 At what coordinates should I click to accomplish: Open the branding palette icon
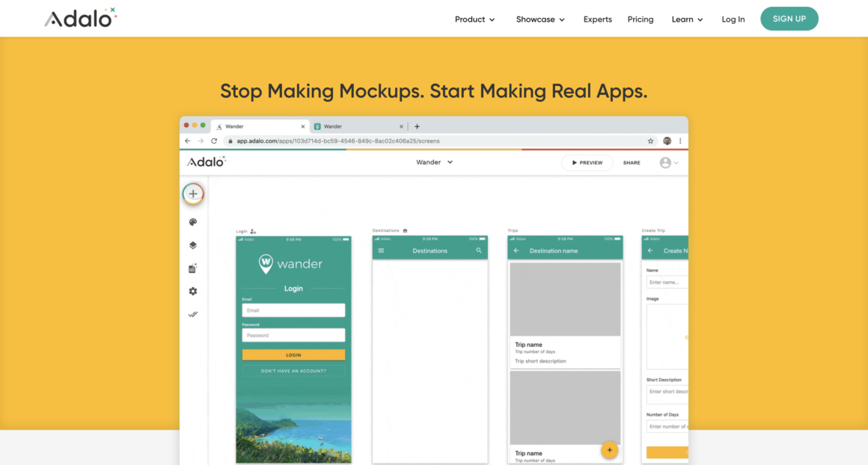click(x=192, y=222)
